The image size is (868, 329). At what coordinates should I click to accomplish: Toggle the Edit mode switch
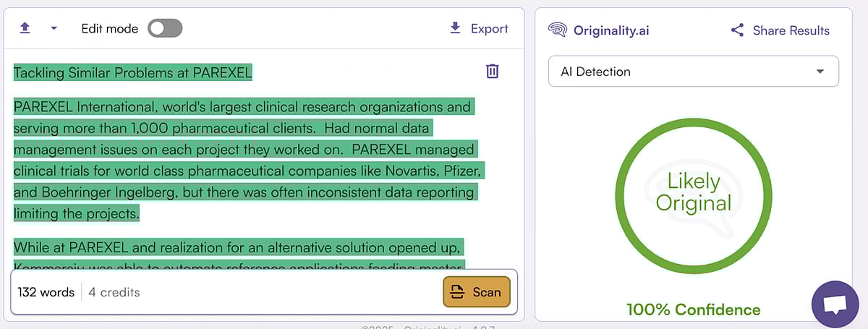pyautogui.click(x=165, y=28)
